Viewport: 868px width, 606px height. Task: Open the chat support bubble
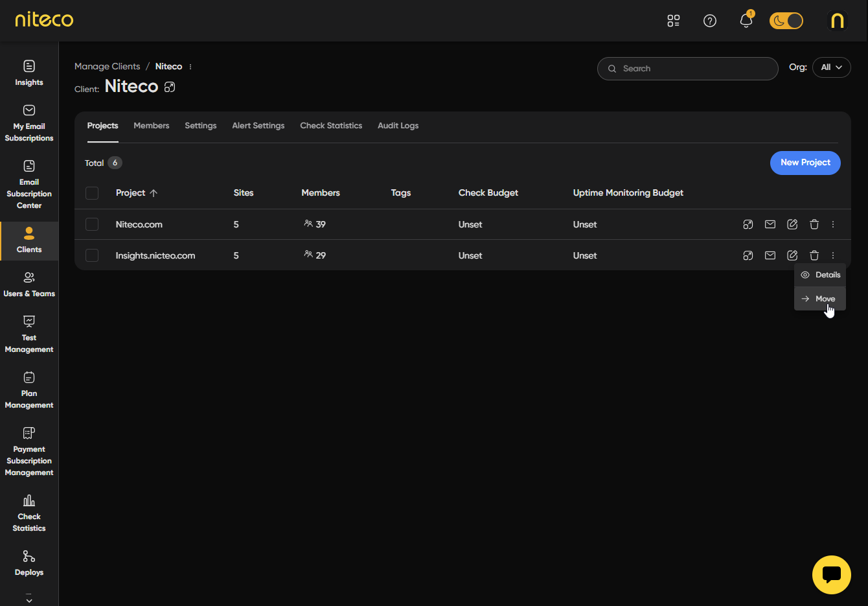click(831, 575)
